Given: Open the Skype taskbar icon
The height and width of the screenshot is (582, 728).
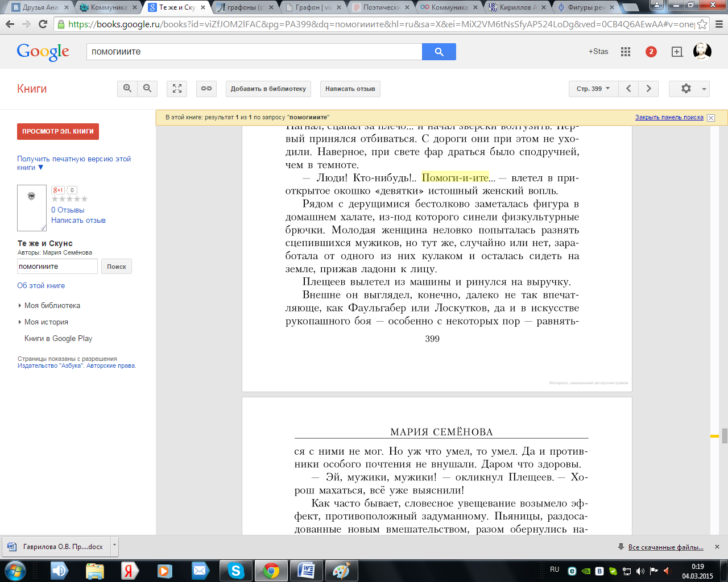Looking at the screenshot, I should (235, 571).
